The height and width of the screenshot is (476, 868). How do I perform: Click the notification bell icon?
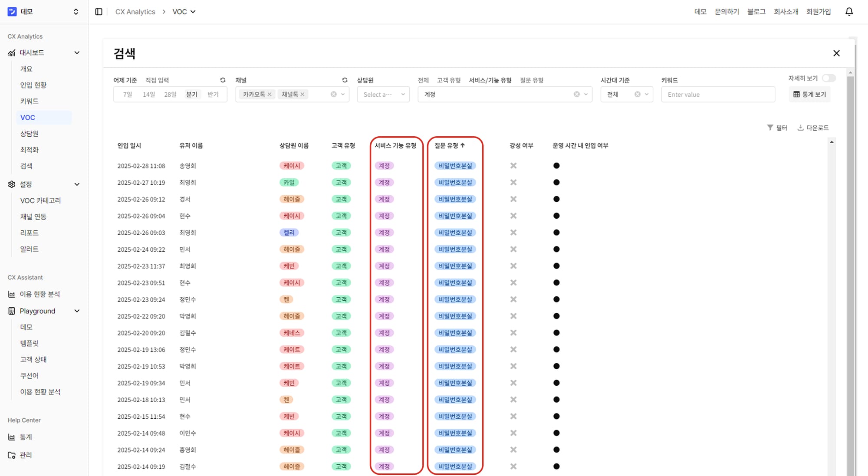pyautogui.click(x=849, y=11)
